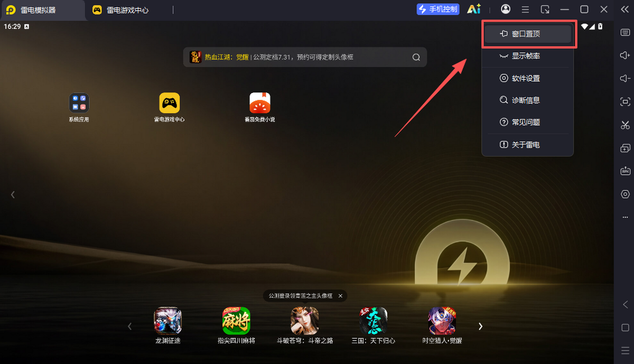Click the 手机控制 button
The height and width of the screenshot is (364, 634).
438,10
